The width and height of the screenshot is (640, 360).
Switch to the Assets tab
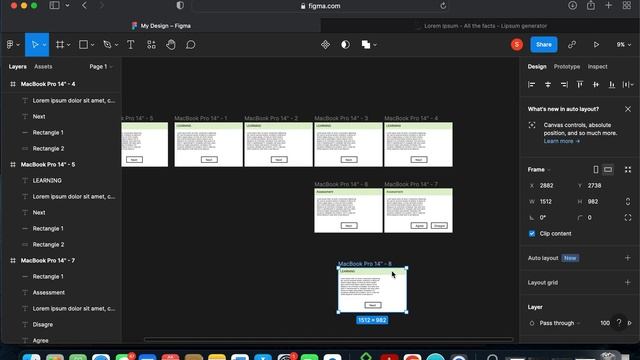pyautogui.click(x=43, y=67)
